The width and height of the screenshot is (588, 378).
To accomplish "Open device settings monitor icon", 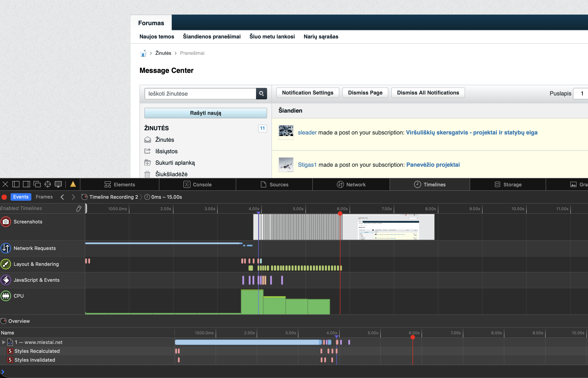I will pos(58,184).
